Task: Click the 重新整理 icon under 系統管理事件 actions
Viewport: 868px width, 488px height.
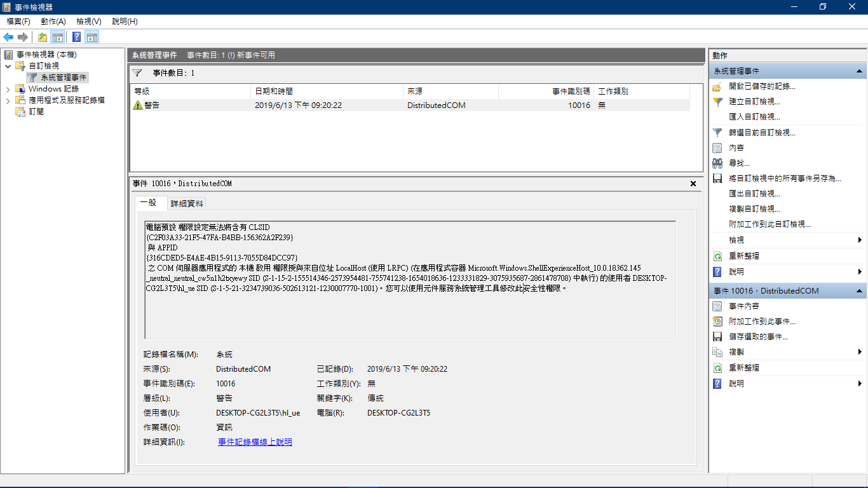Action: coord(717,256)
